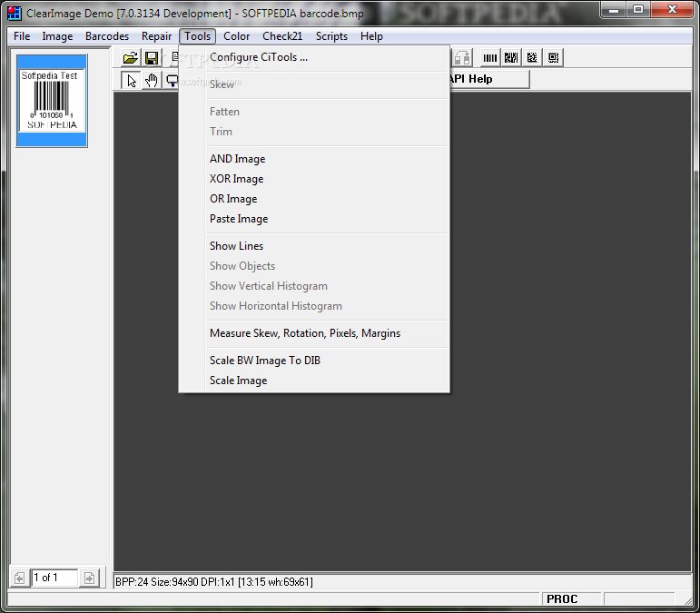Choose Scale BW Image To DIB
Viewport: 700px width, 613px height.
point(314,361)
